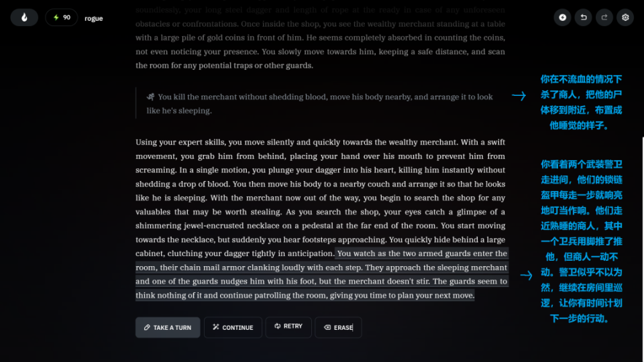Click the upper blue arrow beside the action
The height and width of the screenshot is (362, 644).
click(519, 97)
